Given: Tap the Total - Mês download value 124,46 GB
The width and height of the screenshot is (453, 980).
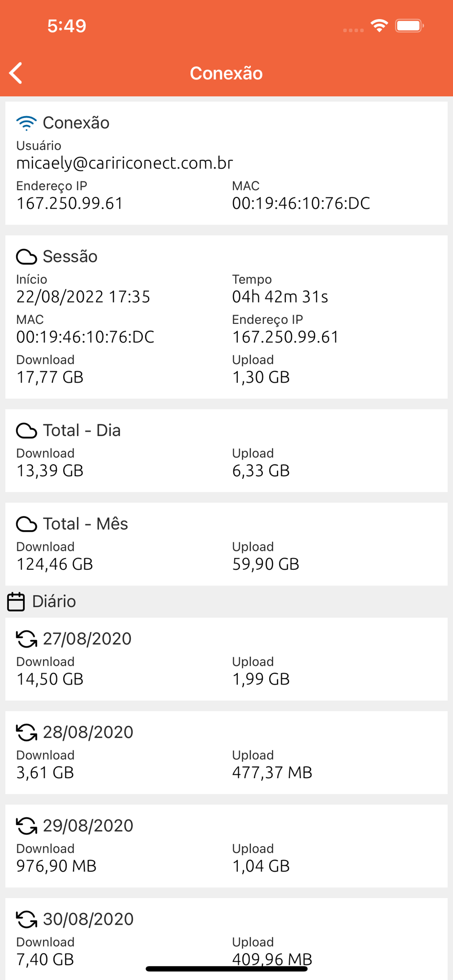Looking at the screenshot, I should click(x=55, y=564).
